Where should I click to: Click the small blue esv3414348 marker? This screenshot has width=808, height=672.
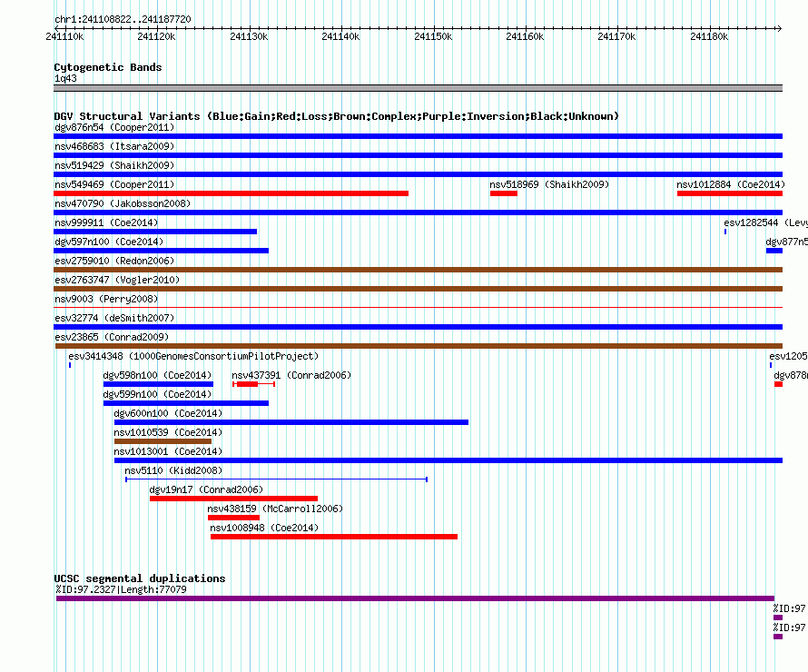(x=70, y=365)
